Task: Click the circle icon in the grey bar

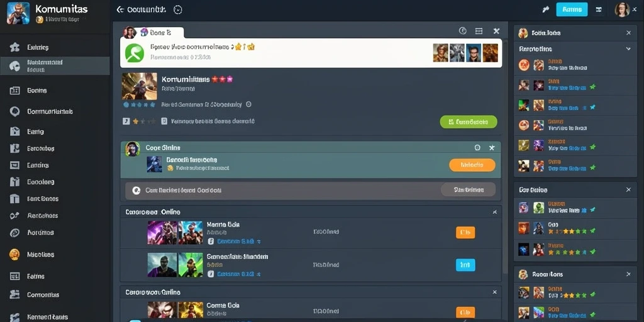Action: (136, 191)
